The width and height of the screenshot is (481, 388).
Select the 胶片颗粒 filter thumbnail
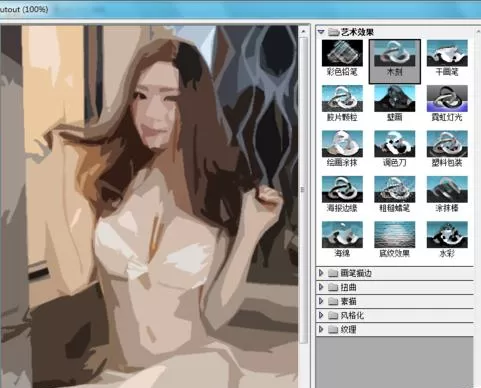click(x=342, y=98)
